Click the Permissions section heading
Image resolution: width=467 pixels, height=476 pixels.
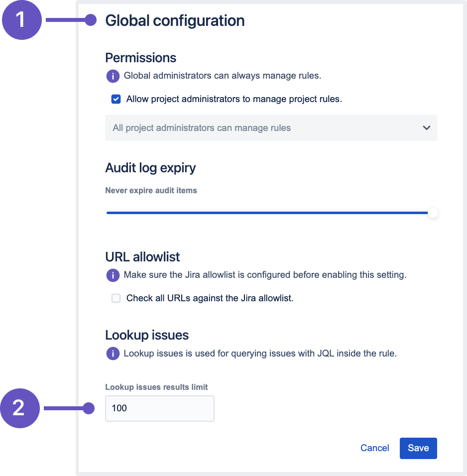(141, 58)
